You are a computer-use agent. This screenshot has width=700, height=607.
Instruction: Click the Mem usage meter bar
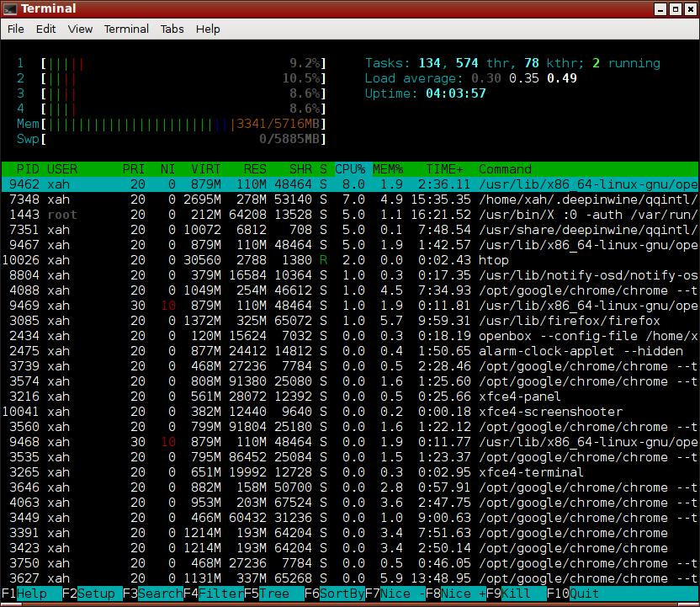172,124
